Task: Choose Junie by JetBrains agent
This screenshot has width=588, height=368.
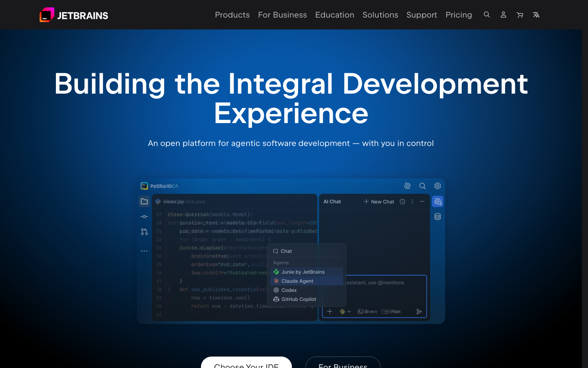Action: point(306,272)
